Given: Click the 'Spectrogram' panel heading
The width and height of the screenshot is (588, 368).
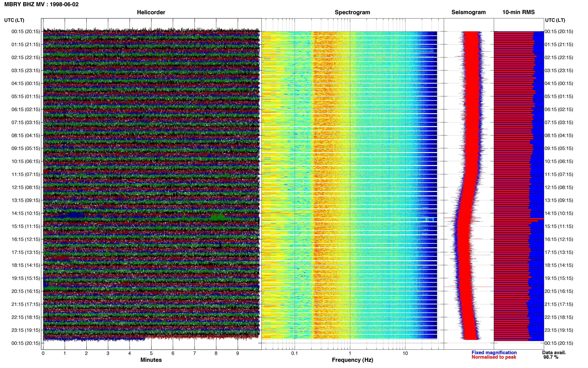Looking at the screenshot, I should click(x=352, y=12).
